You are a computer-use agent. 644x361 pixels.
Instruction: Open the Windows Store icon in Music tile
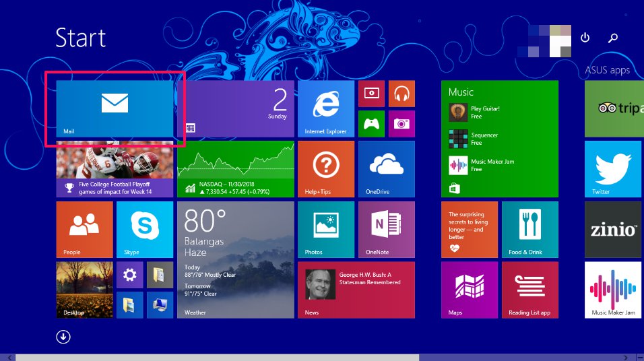point(454,189)
